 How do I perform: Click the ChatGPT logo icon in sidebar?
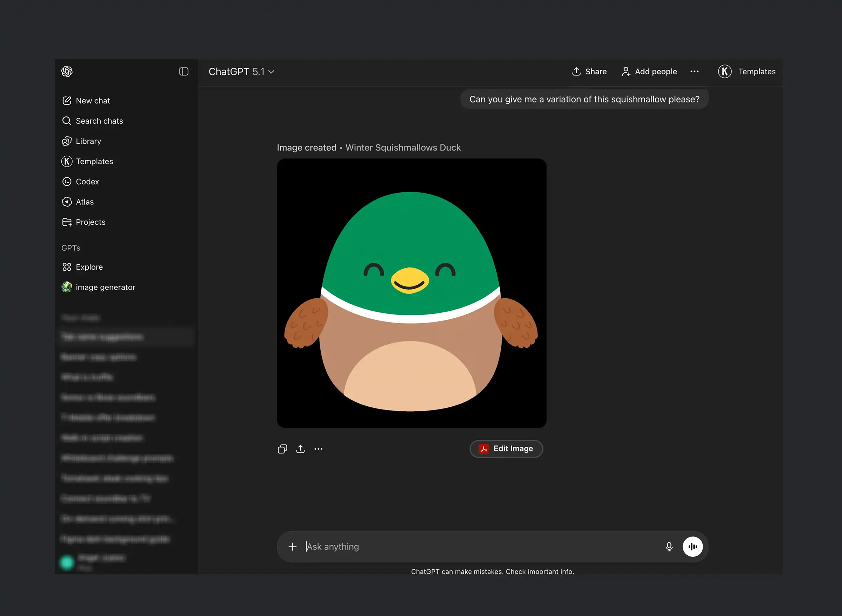[x=67, y=72]
